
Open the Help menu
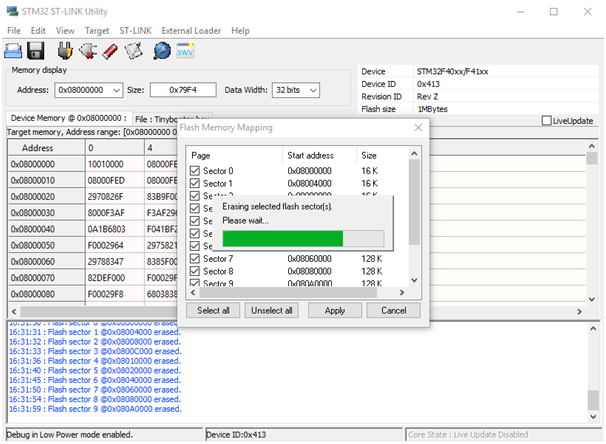coord(240,31)
